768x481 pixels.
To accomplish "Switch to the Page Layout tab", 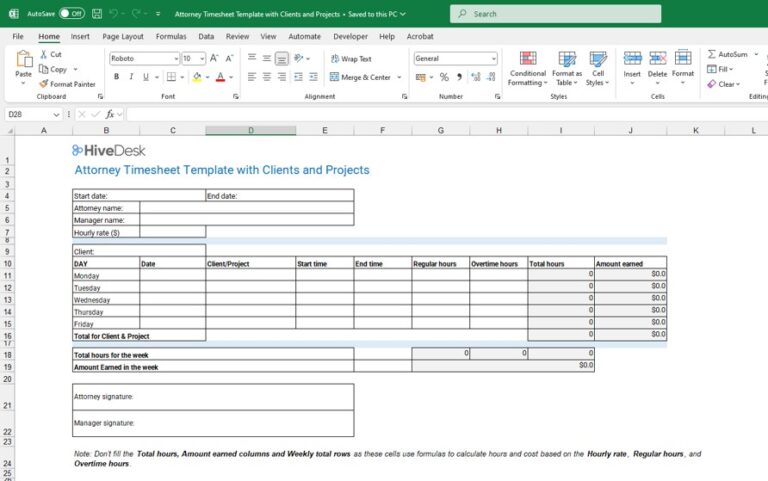I will pyautogui.click(x=123, y=36).
